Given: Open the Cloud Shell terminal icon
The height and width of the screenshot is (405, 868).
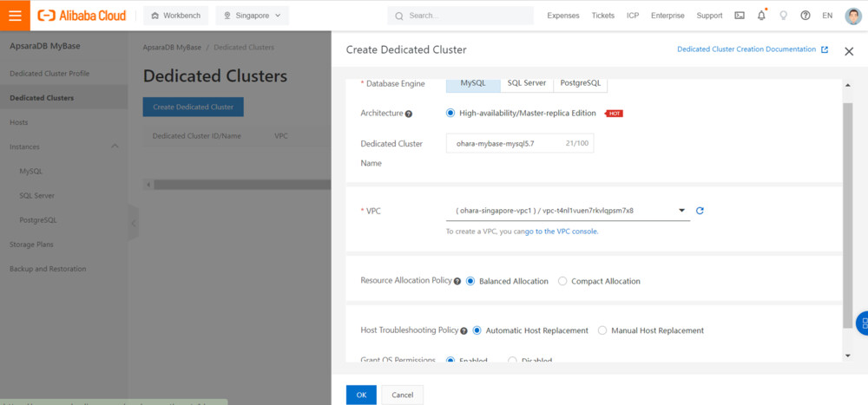Looking at the screenshot, I should [740, 16].
